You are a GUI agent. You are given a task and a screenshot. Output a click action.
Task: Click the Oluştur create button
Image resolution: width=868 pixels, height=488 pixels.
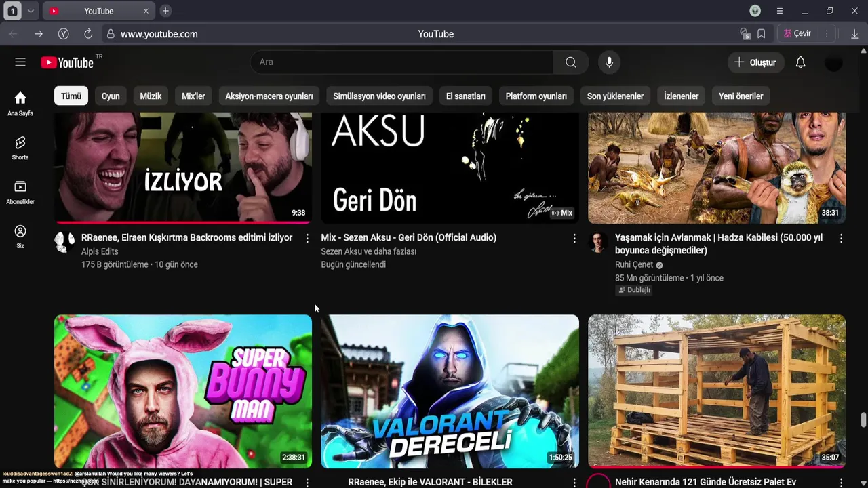[755, 62]
